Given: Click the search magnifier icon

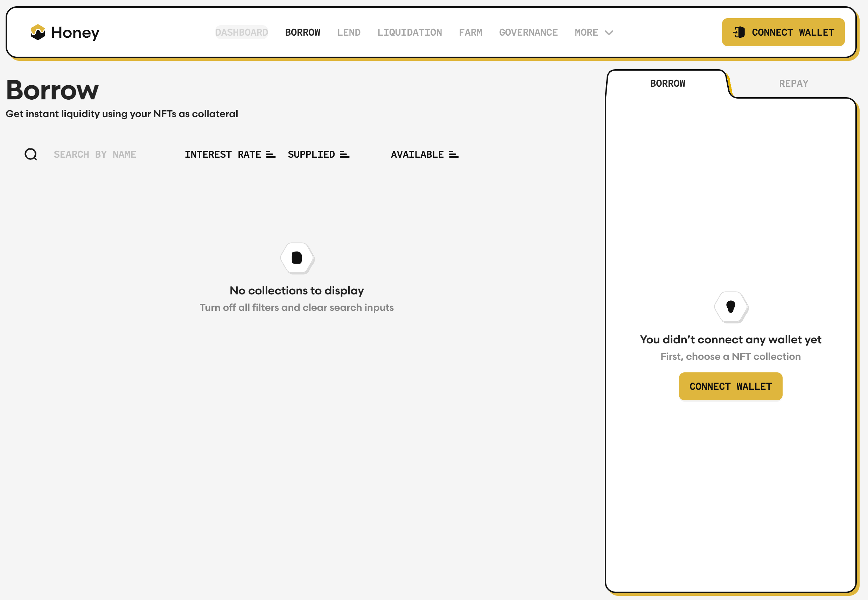Looking at the screenshot, I should (x=31, y=154).
